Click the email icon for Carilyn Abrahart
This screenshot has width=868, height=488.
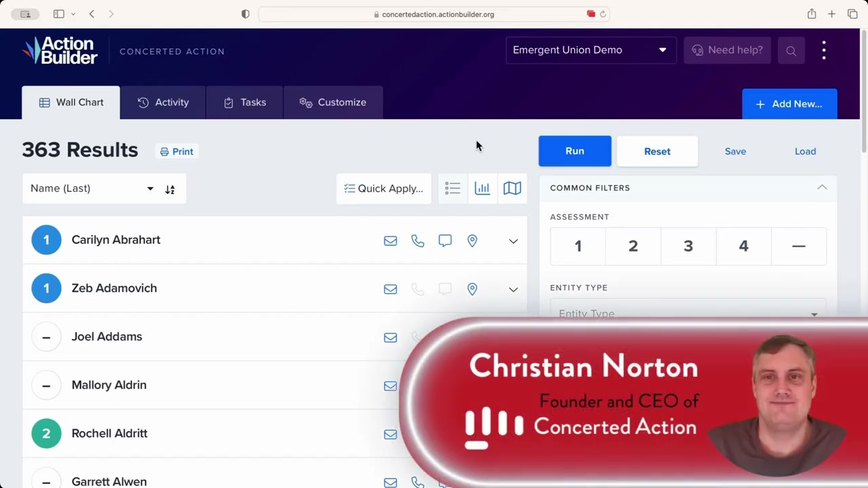coord(391,241)
